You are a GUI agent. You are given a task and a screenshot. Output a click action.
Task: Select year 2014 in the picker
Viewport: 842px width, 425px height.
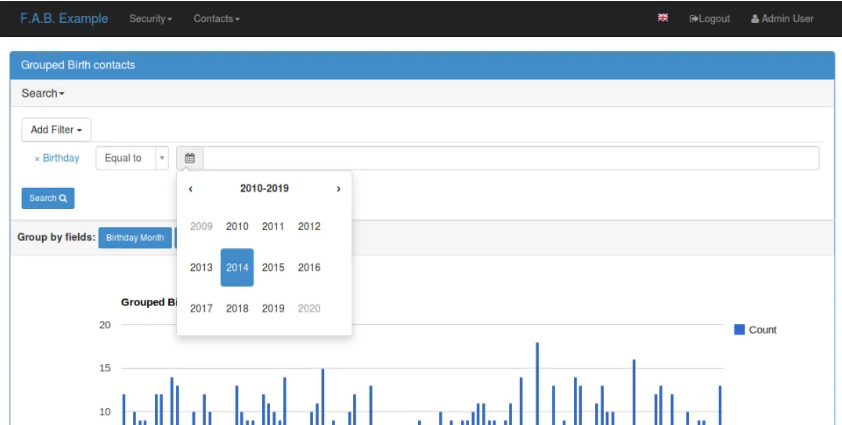click(x=237, y=268)
